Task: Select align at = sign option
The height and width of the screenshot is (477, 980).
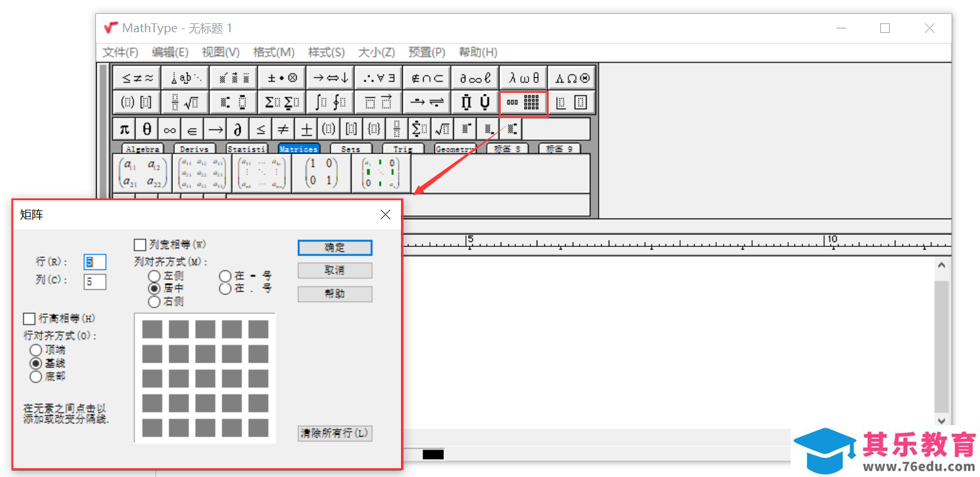Action: pos(225,276)
